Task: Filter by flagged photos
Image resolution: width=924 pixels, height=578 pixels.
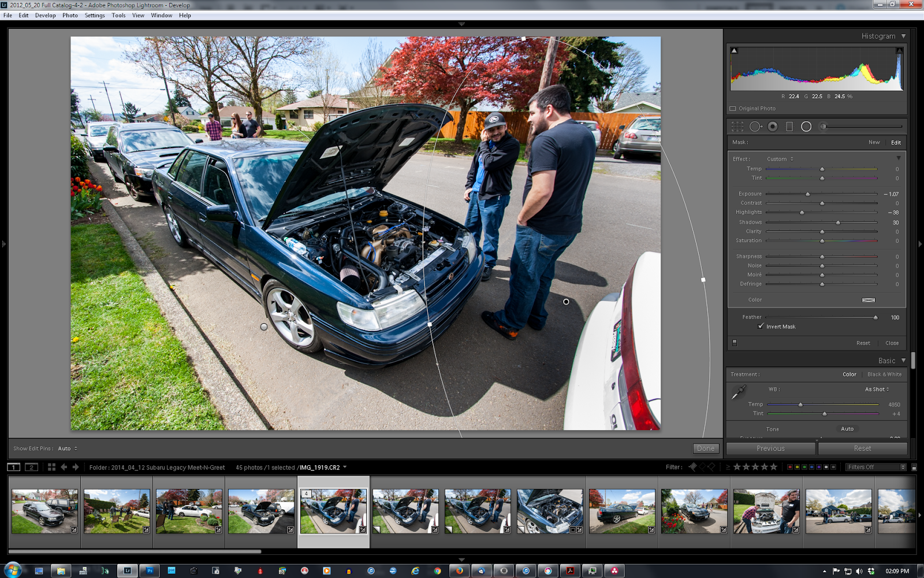Action: pos(693,467)
